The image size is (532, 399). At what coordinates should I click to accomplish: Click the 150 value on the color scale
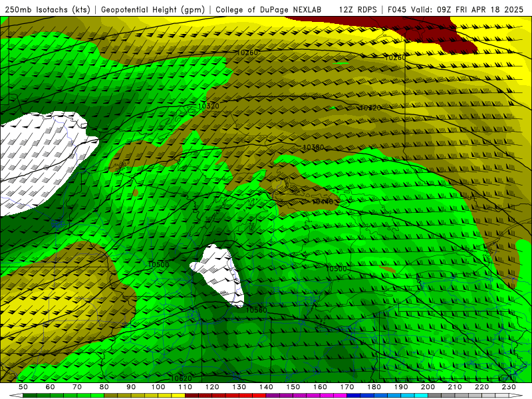(293, 387)
